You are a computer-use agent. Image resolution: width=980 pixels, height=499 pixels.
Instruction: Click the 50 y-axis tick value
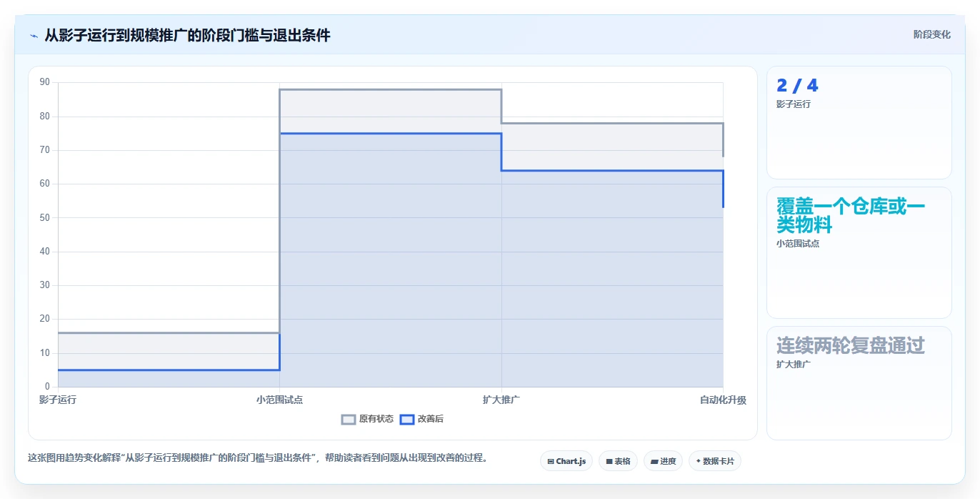45,217
